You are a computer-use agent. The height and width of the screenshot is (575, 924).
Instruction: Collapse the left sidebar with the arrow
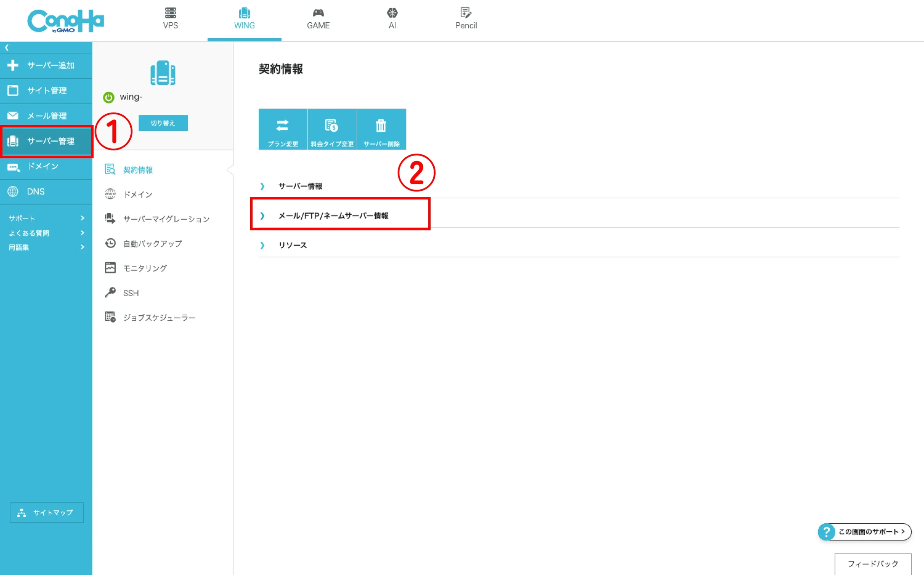point(7,48)
